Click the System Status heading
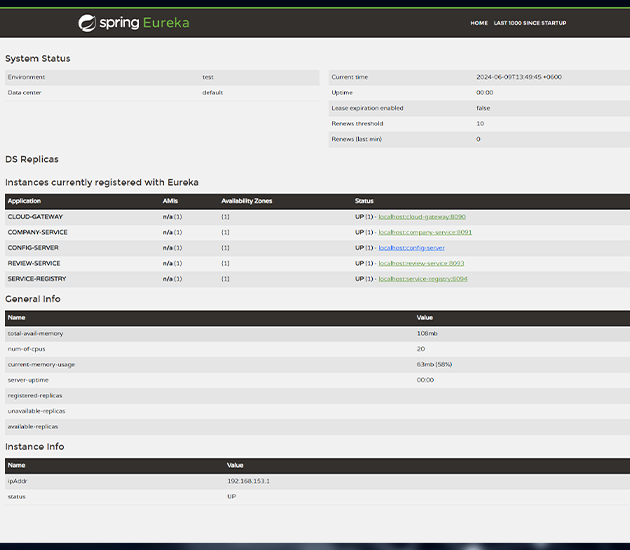Screen dimensions: 630x550 tap(38, 58)
